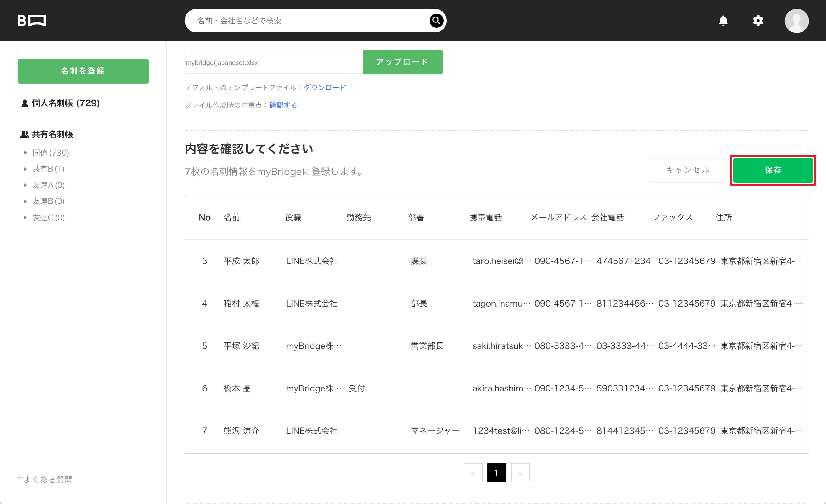
Task: Open 友達B (0) shared list
Action: coord(48,201)
